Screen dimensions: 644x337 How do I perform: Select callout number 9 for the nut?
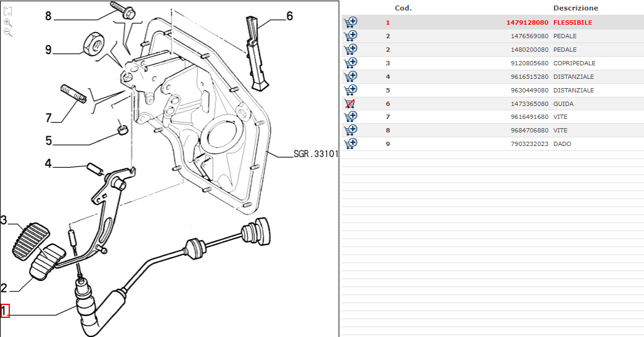[x=48, y=49]
